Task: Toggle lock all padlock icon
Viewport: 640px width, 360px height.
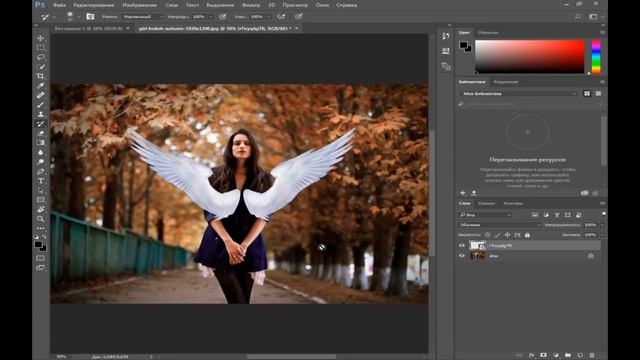Action: (527, 235)
